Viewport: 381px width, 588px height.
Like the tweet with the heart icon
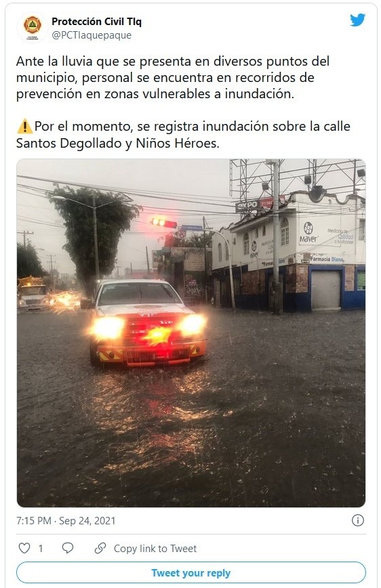pos(24,548)
